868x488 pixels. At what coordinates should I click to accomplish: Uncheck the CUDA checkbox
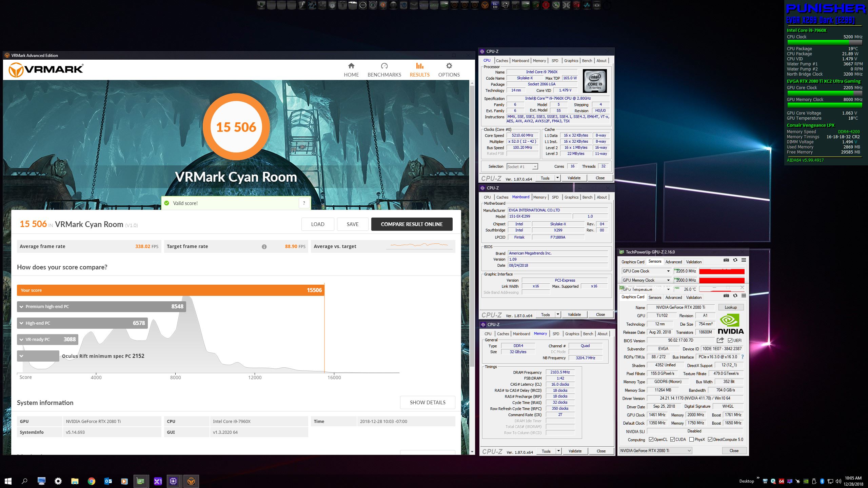672,440
